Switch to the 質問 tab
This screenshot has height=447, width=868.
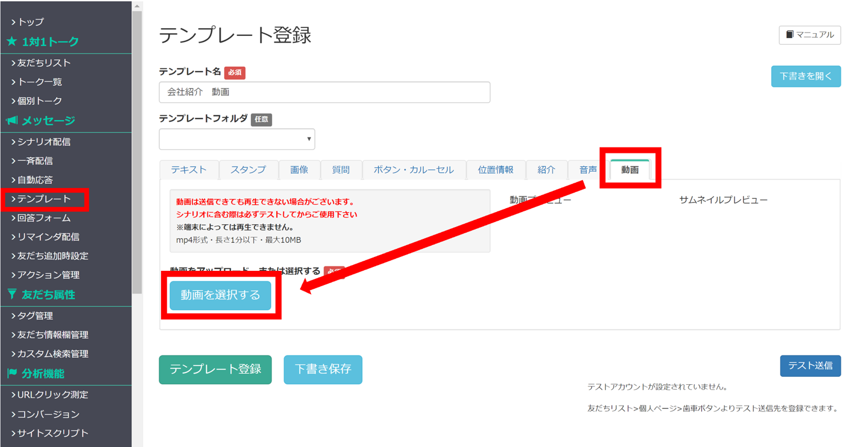[x=341, y=170]
